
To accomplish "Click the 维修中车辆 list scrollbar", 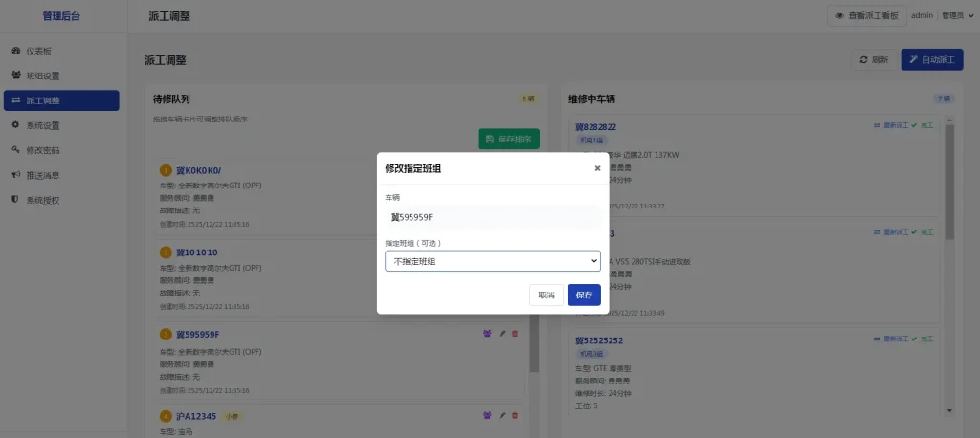I will pyautogui.click(x=949, y=181).
